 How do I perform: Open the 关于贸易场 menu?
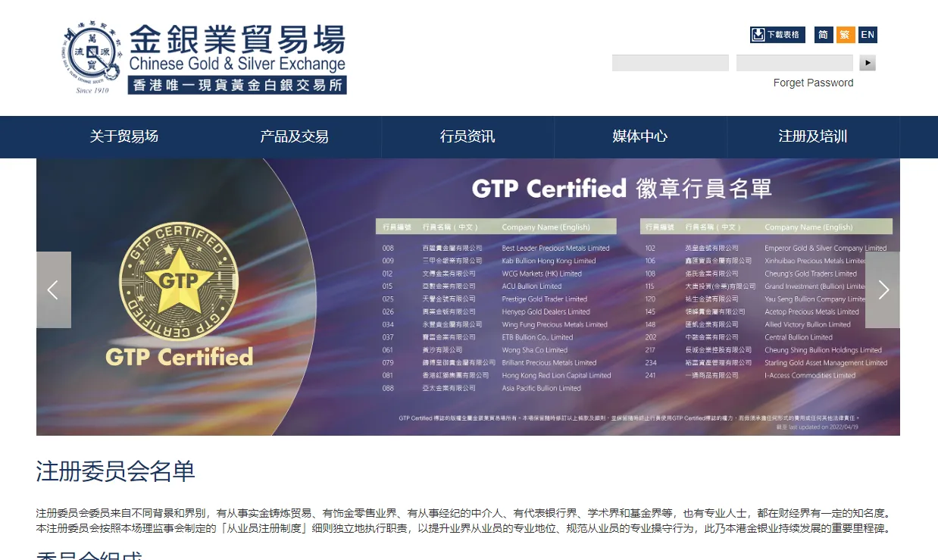(124, 136)
